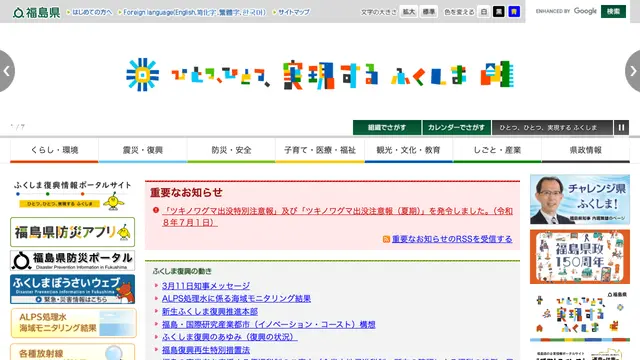Image resolution: width=640 pixels, height=360 pixels.
Task: Open 観光・文化・教育 menu tab
Action: pos(409,150)
